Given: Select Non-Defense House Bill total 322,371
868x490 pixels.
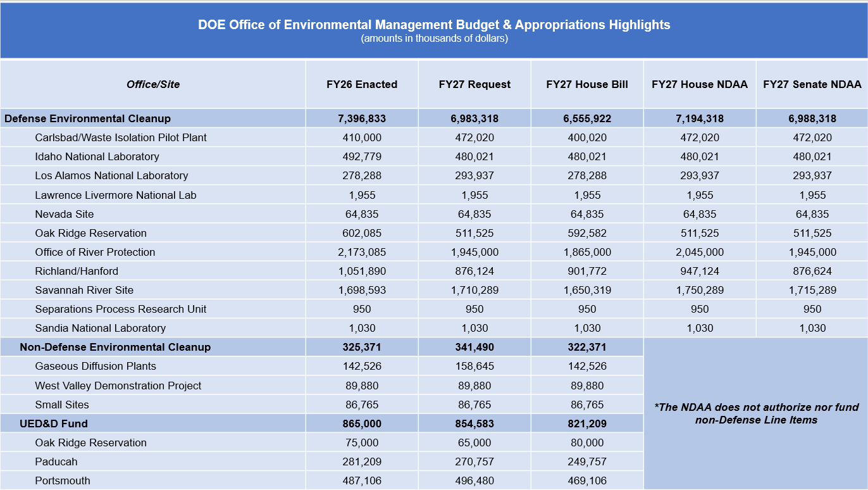Looking at the screenshot, I should (x=587, y=347).
